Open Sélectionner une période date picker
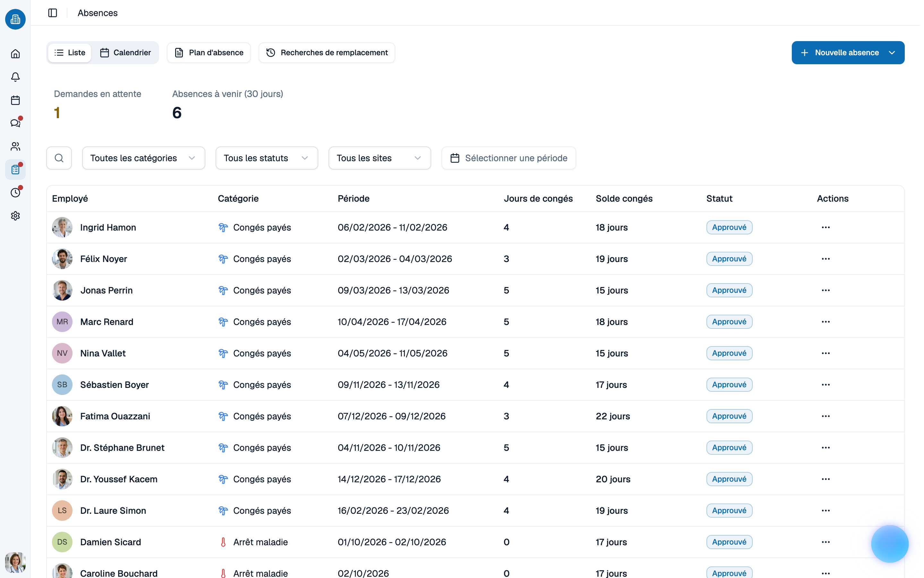This screenshot has height=578, width=924. (x=509, y=158)
